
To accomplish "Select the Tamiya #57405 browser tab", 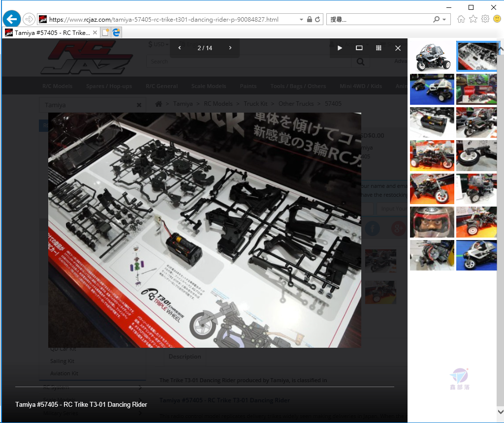I will pos(51,33).
